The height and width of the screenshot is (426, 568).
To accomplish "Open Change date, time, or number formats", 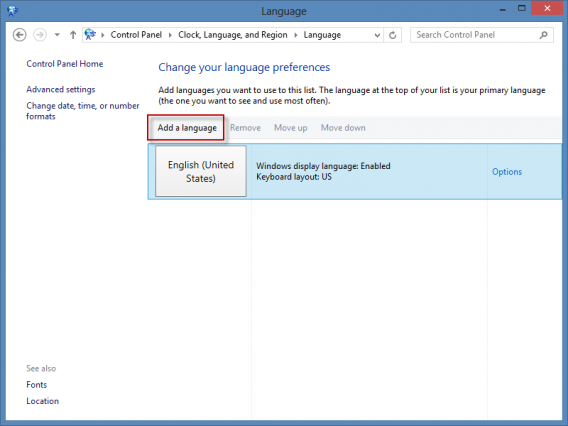I will point(83,111).
